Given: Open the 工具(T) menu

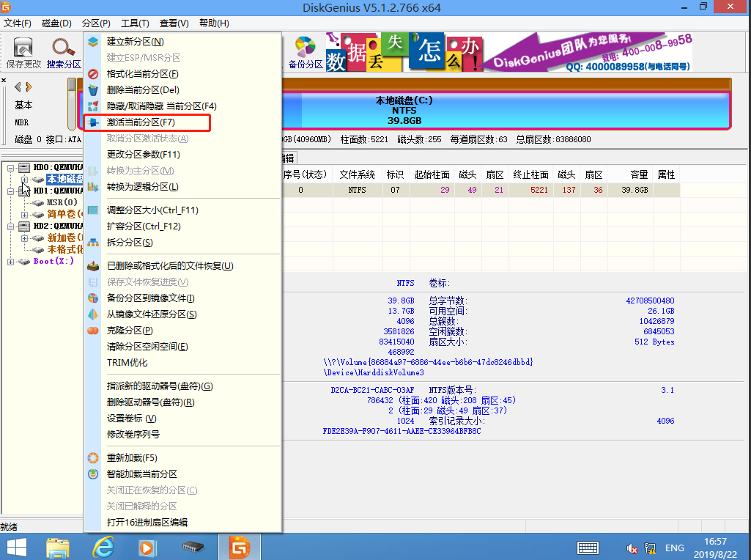Looking at the screenshot, I should pos(135,23).
